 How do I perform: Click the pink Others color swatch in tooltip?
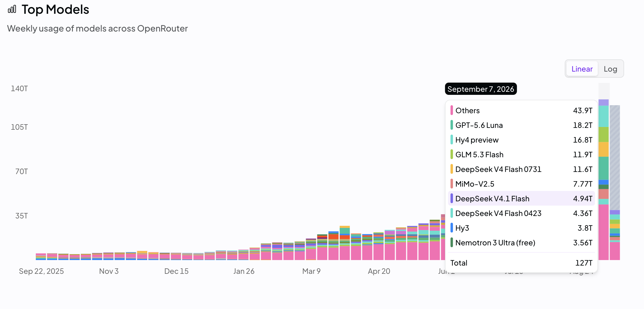coord(451,110)
